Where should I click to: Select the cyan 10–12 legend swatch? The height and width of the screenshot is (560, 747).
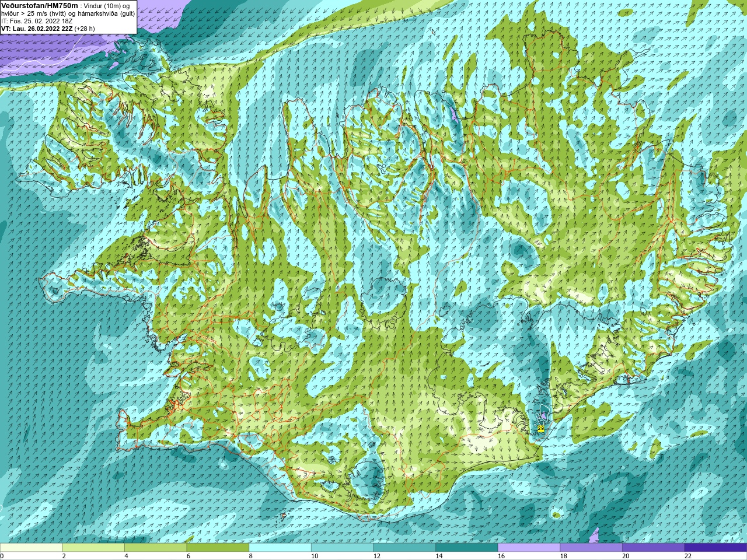[342, 548]
